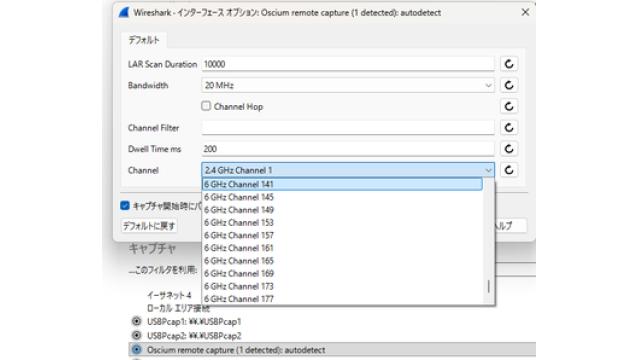The image size is (640, 360).
Task: Click the Dwell Time ms input field
Action: tap(348, 149)
